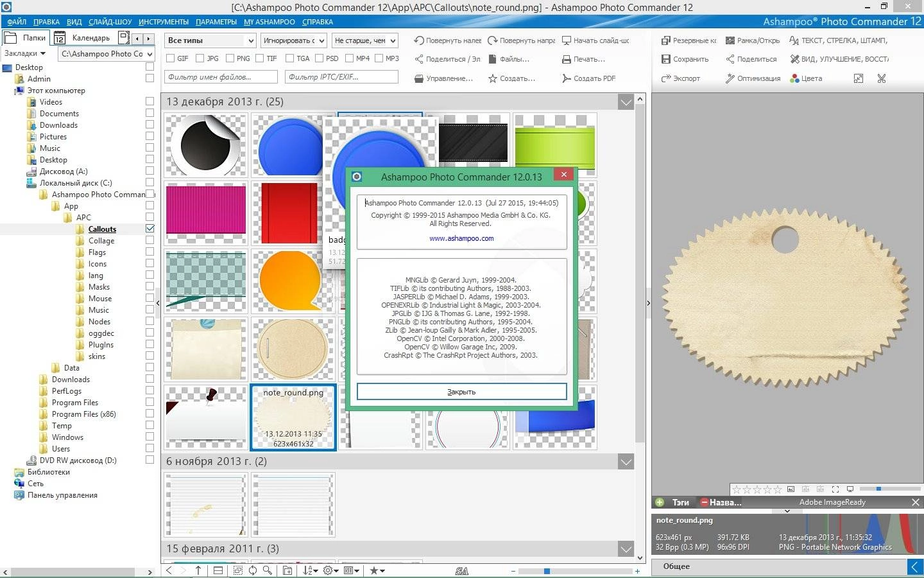
Task: Tick the TIF filter checkbox
Action: click(260, 58)
